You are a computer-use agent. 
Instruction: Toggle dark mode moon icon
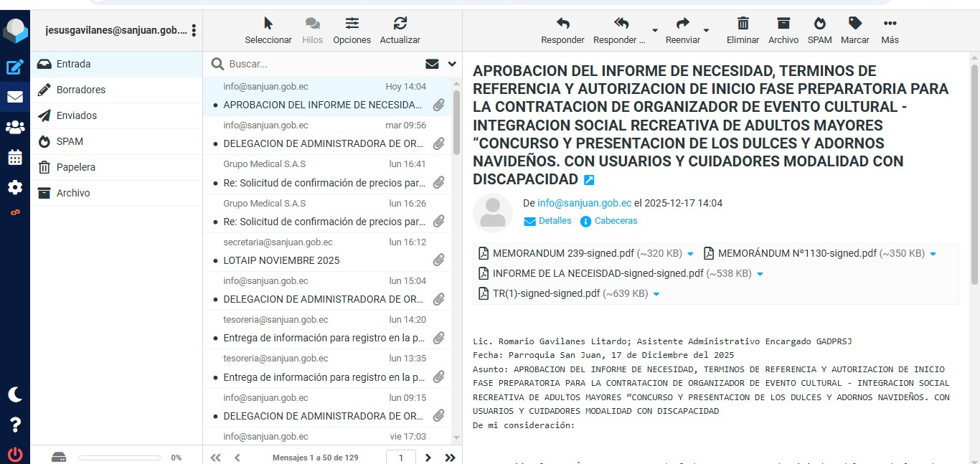pos(15,394)
